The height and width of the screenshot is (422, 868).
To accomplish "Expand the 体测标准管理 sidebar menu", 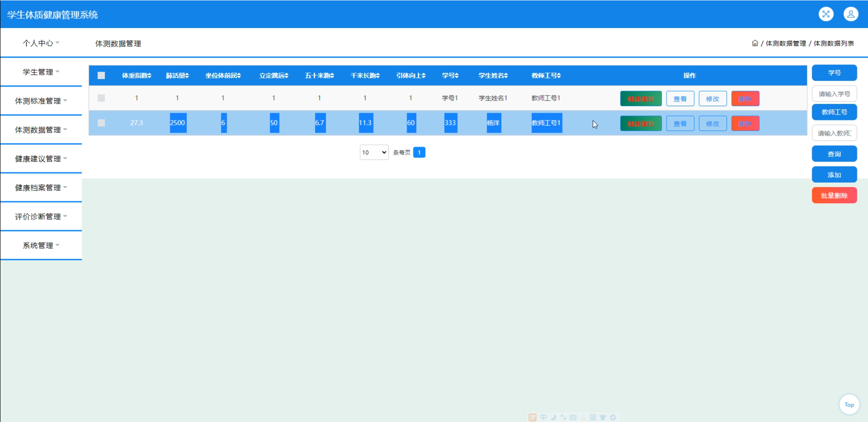I will [41, 101].
